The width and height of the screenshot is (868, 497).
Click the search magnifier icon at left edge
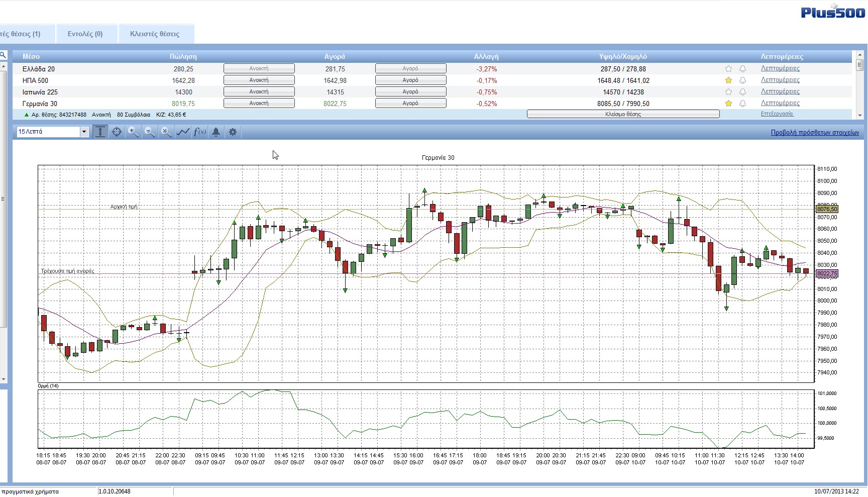(3, 55)
